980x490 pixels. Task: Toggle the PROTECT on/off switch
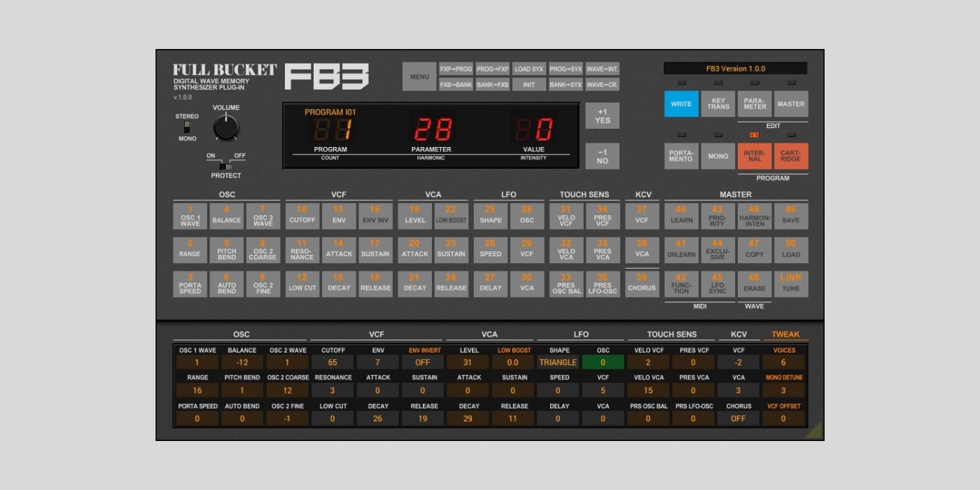pos(225,167)
